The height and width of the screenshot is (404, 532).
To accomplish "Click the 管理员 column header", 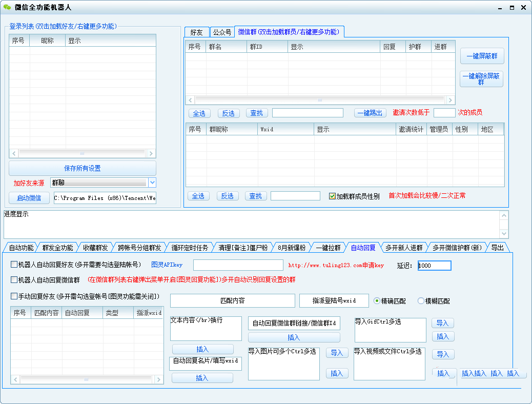I will click(439, 129).
